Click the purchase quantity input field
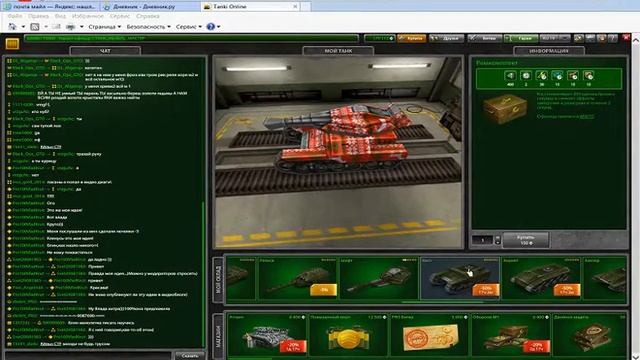640x360 pixels. [482, 240]
